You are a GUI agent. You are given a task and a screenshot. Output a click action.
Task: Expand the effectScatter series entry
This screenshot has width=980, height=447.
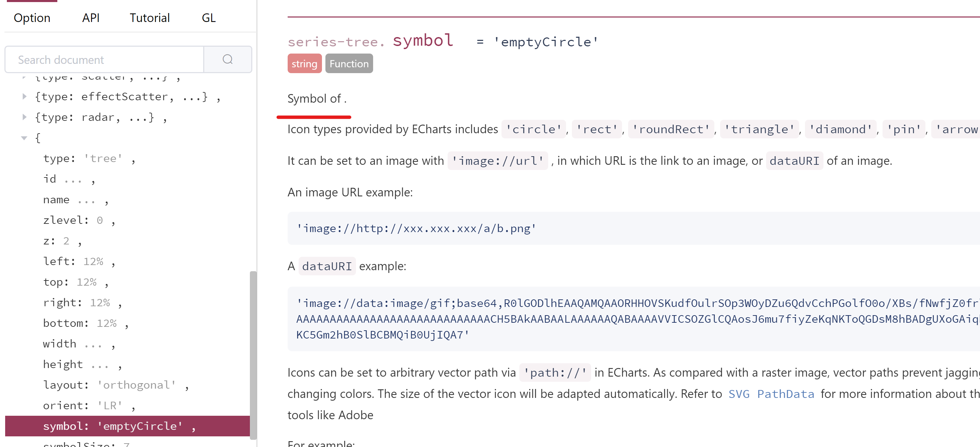tap(24, 96)
